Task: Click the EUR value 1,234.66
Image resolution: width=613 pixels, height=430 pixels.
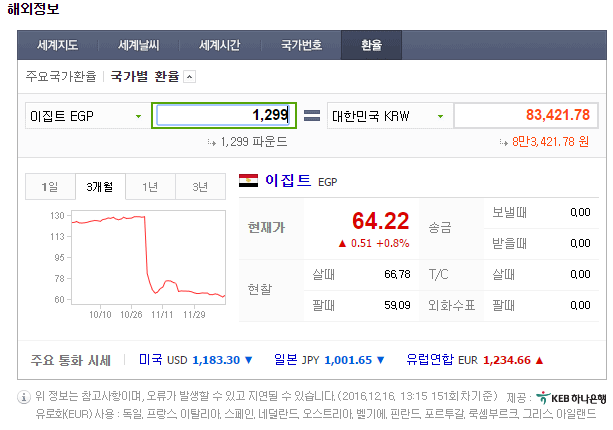Action: [x=507, y=360]
